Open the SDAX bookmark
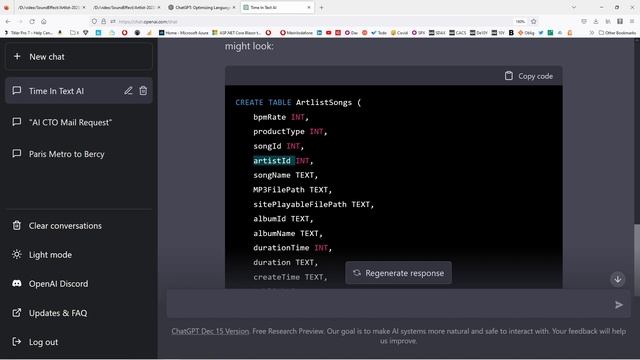This screenshot has height=360, width=640. (437, 33)
